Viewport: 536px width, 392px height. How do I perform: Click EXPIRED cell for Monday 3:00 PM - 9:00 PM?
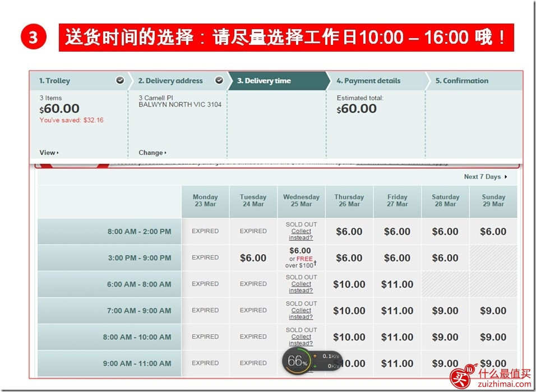click(205, 258)
